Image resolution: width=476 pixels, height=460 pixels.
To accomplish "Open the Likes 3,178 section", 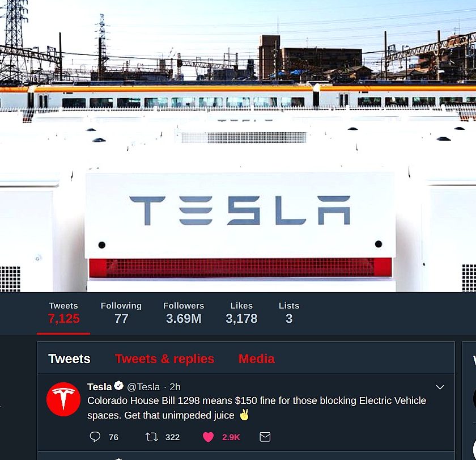I will click(241, 313).
